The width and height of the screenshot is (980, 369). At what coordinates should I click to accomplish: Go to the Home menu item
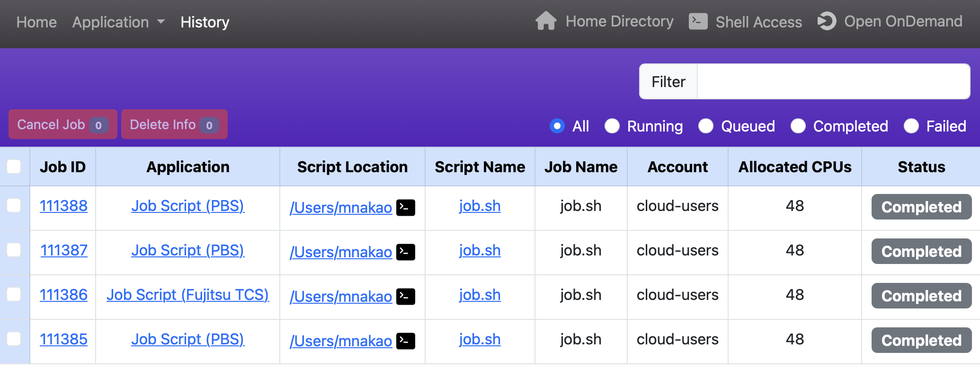(36, 22)
